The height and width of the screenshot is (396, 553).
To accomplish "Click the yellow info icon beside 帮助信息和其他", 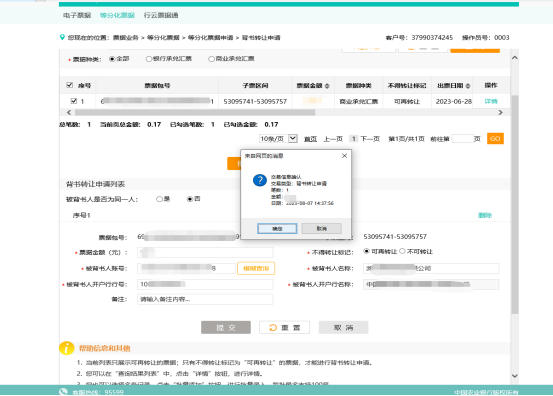I will tap(67, 348).
